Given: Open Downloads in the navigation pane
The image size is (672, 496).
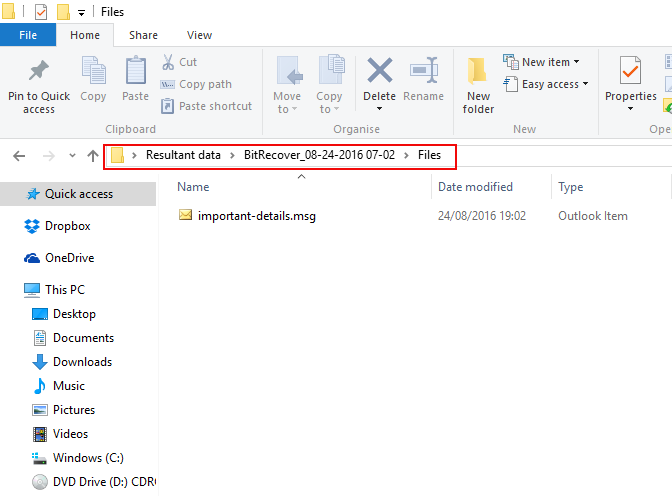Looking at the screenshot, I should click(82, 362).
